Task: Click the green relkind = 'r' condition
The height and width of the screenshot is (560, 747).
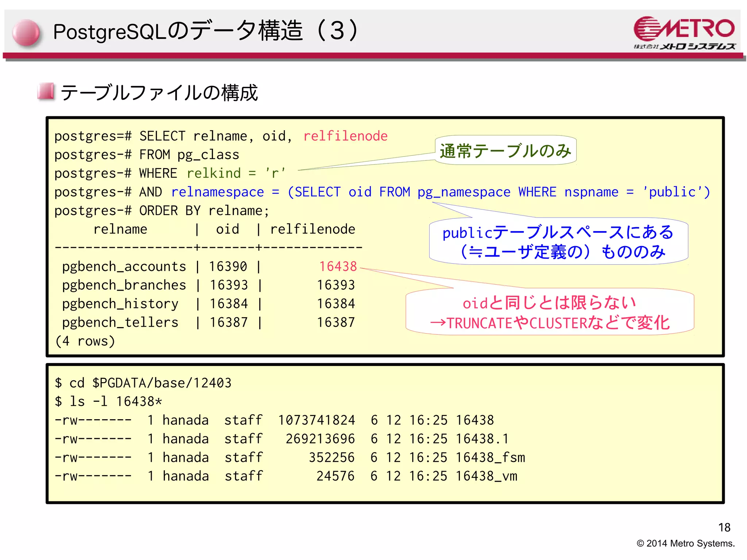Action: tap(236, 173)
